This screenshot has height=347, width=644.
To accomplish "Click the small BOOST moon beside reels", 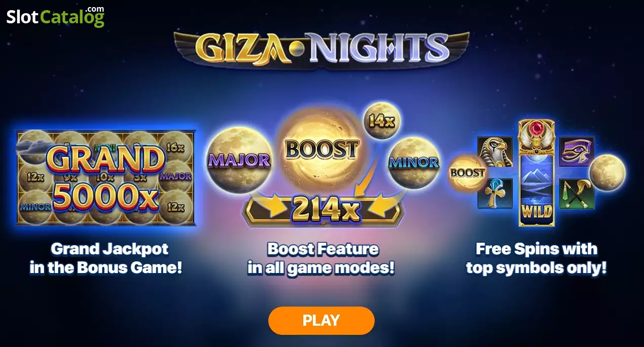I will pos(467,173).
